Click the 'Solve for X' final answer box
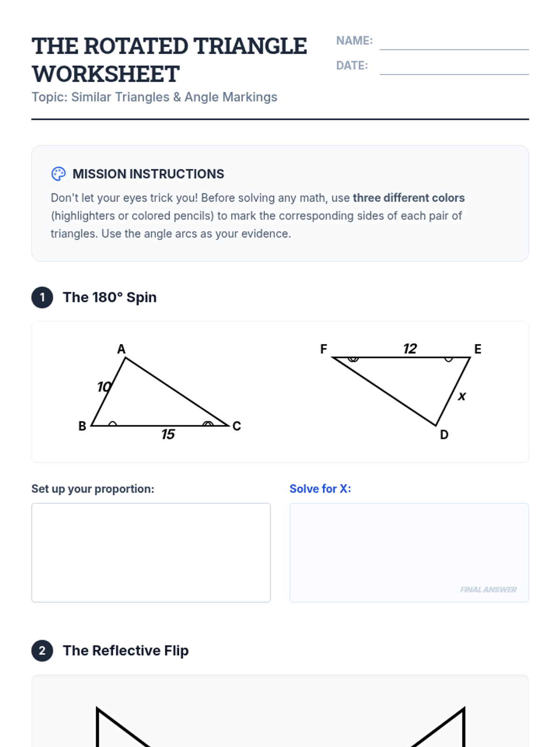This screenshot has width=560, height=747. click(409, 552)
